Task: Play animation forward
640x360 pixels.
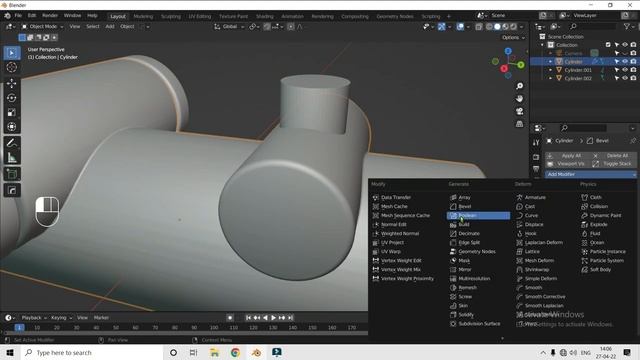Action: tap(273, 318)
